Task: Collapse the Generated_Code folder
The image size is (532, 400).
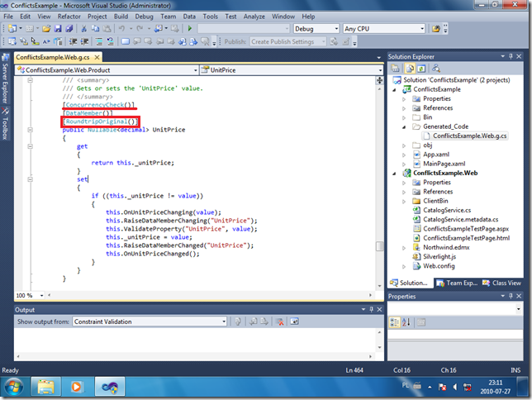Action: tap(404, 126)
